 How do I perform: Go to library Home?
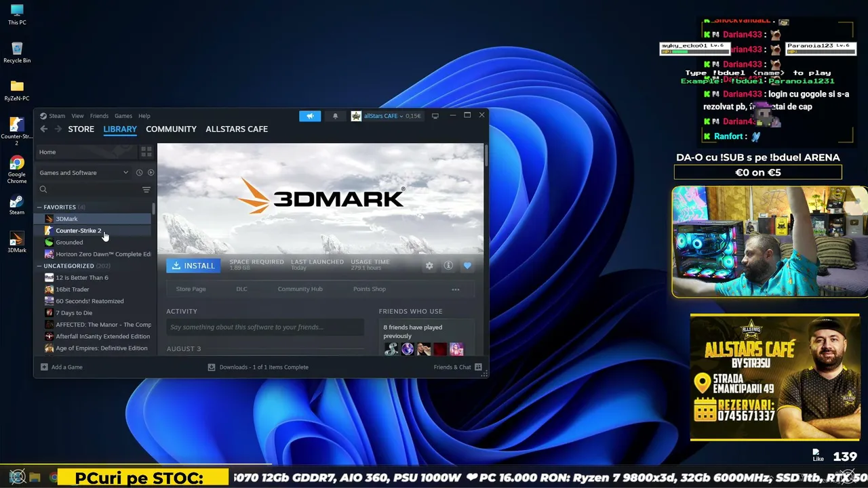86,152
